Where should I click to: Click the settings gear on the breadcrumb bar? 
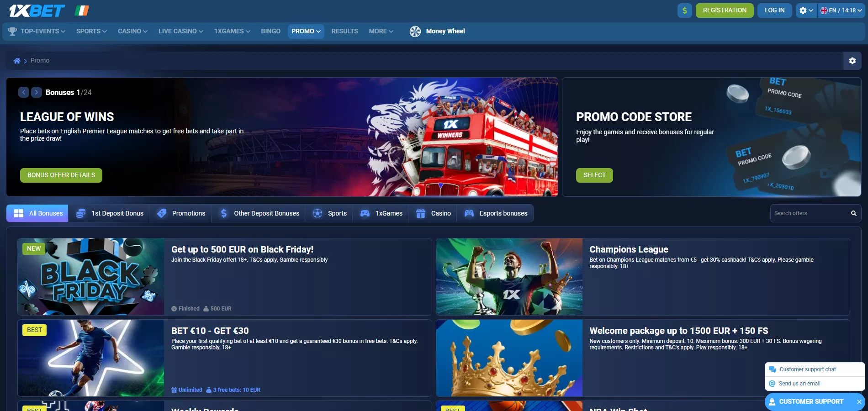tap(852, 60)
